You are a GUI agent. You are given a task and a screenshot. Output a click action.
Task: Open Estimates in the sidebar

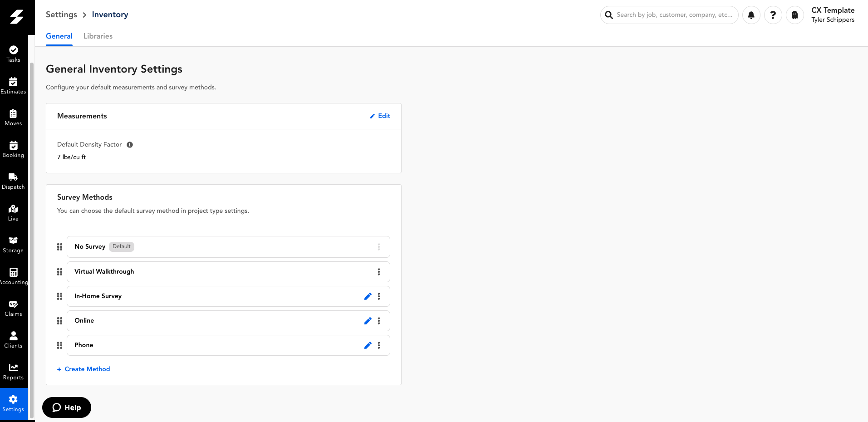(x=14, y=86)
